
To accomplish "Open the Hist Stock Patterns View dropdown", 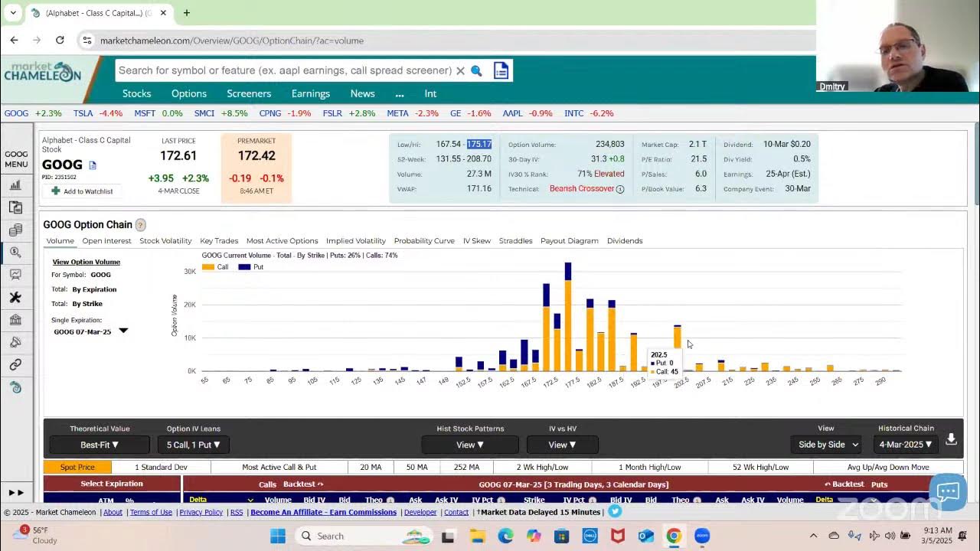I will click(470, 445).
